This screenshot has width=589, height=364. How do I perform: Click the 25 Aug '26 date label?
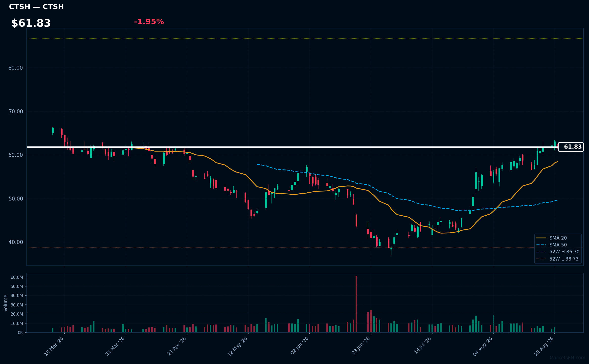tap(544, 346)
